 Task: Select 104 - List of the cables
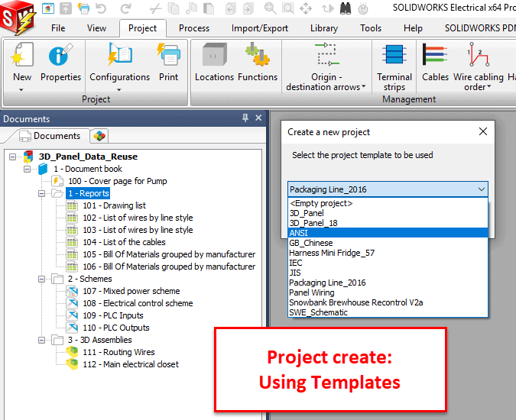tap(124, 242)
